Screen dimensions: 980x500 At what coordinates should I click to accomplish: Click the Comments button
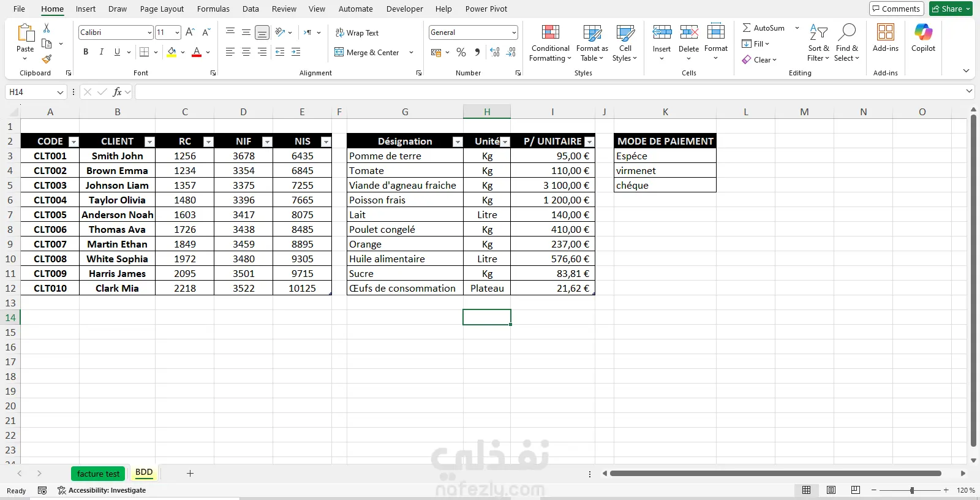point(896,9)
